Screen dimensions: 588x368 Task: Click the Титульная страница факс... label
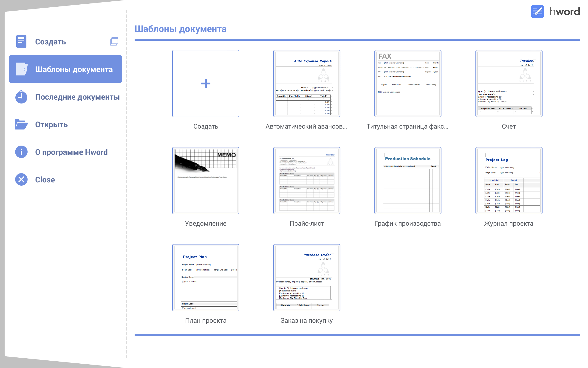click(x=407, y=126)
